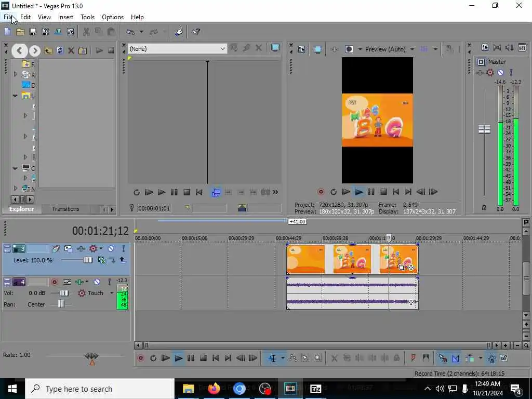Go forward in Explorer panel
Screen dimensions: 532x399
(35, 51)
